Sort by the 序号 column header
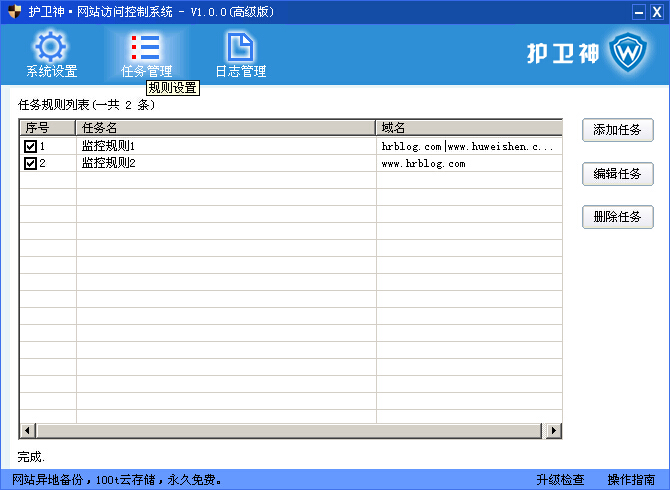The image size is (670, 490). 47,127
